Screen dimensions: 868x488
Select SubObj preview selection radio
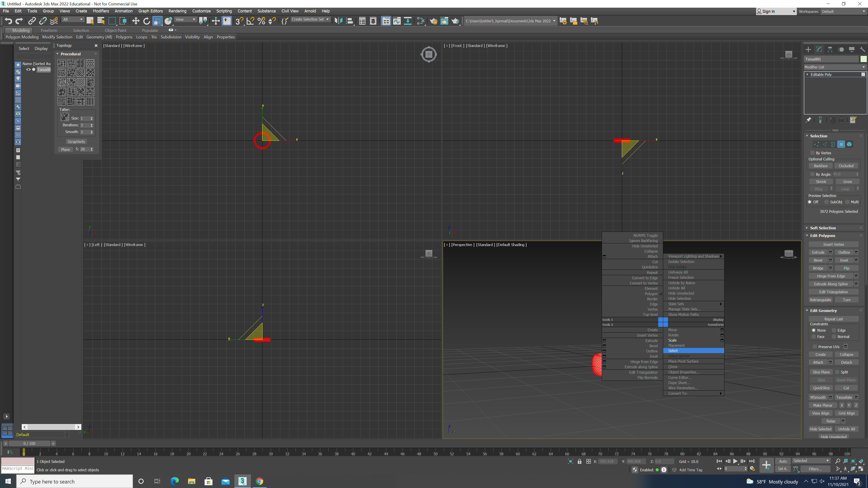827,202
